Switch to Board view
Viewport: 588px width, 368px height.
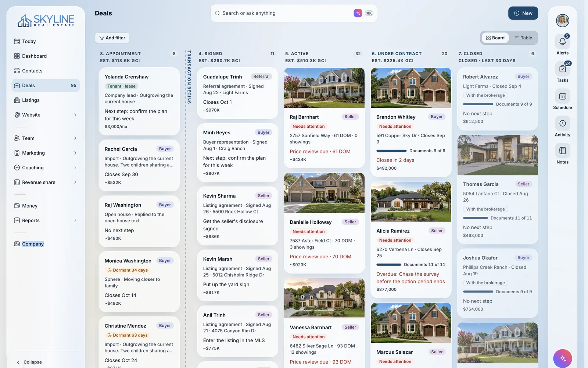(x=495, y=38)
